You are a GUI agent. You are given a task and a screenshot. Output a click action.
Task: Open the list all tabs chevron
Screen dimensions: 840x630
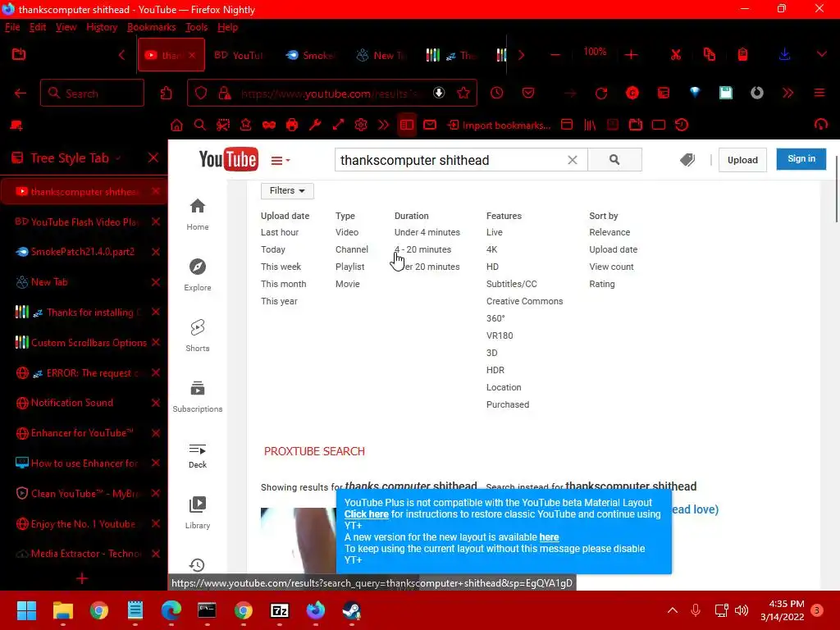[x=822, y=54]
